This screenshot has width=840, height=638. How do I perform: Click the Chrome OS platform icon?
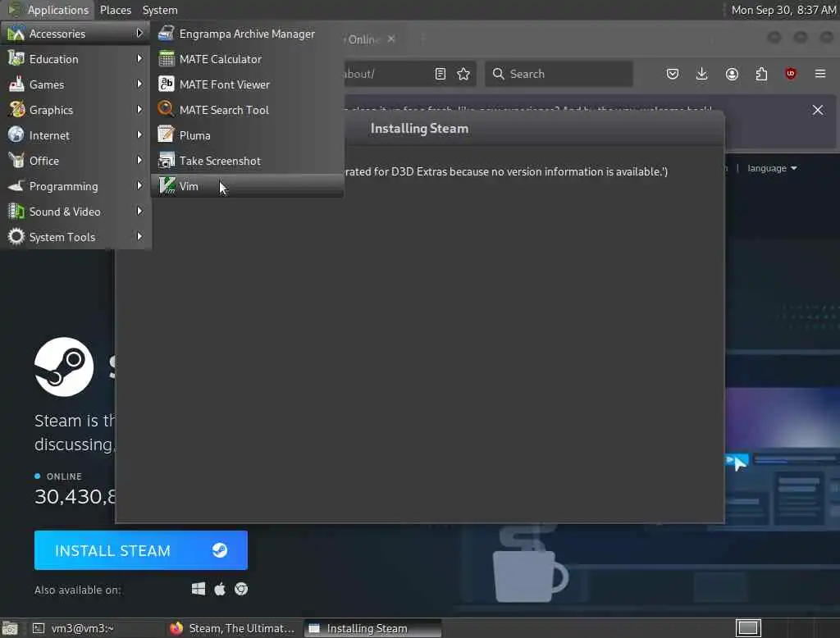pyautogui.click(x=241, y=590)
